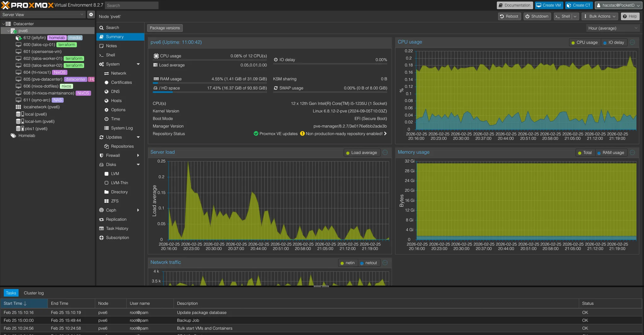Screen dimensions: 644x335
Task: Collapse the Datacenter tree node
Action: [x=3, y=24]
